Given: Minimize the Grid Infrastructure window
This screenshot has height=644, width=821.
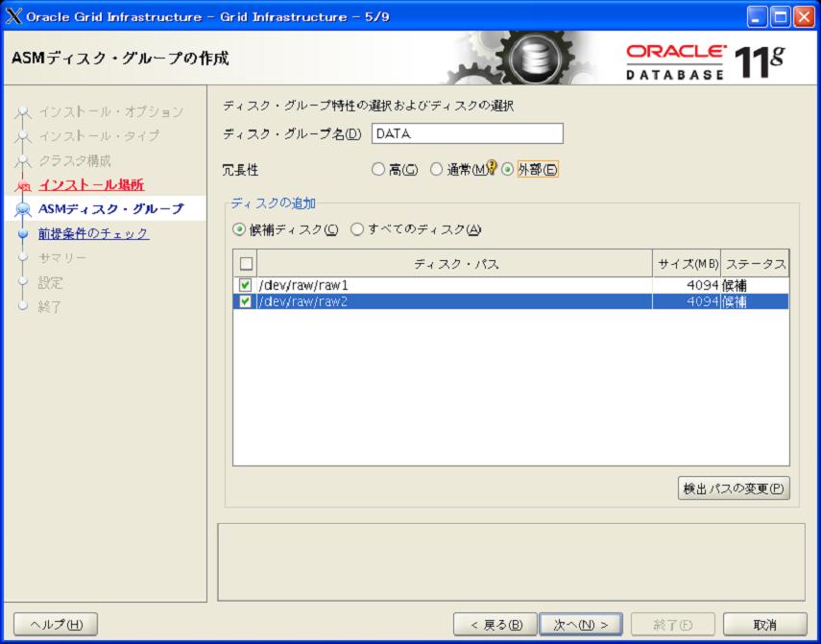Looking at the screenshot, I should [757, 17].
